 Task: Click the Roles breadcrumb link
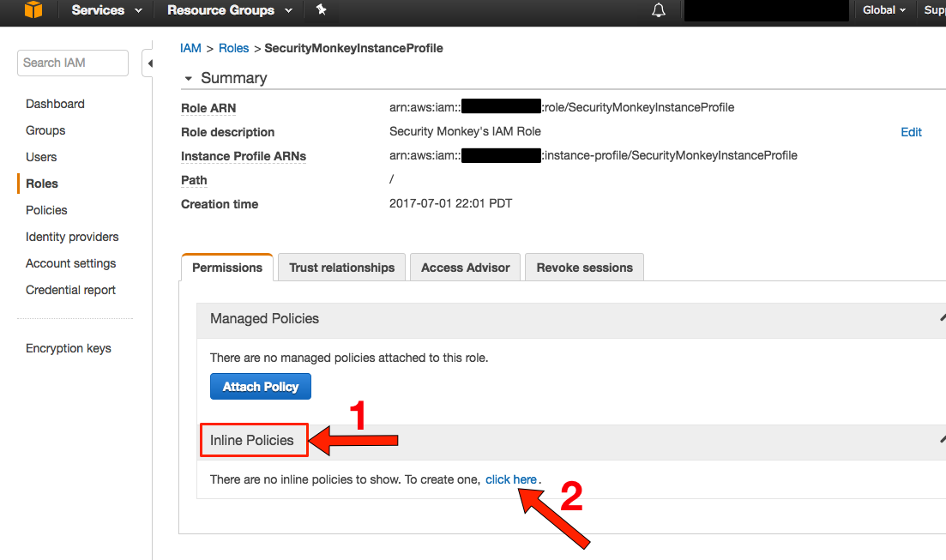[233, 48]
